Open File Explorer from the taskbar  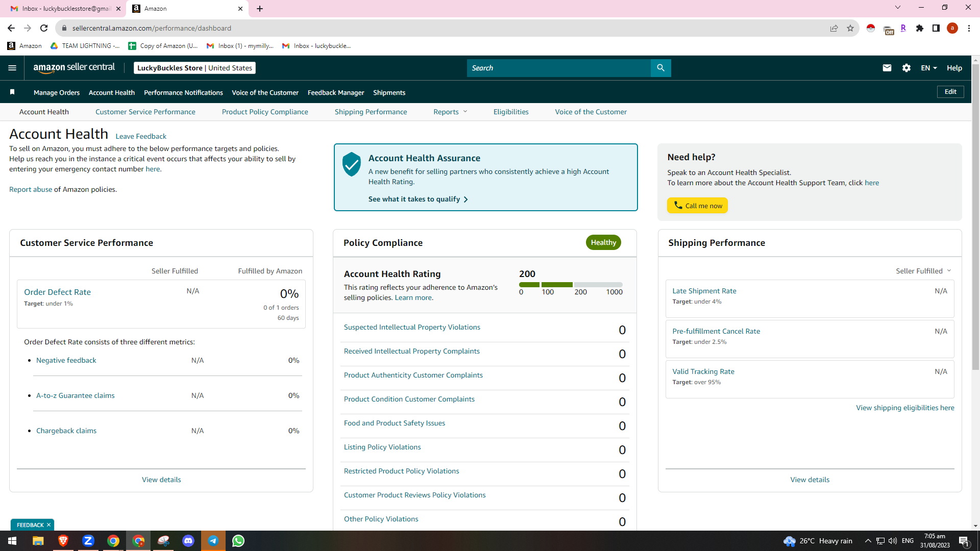38,541
